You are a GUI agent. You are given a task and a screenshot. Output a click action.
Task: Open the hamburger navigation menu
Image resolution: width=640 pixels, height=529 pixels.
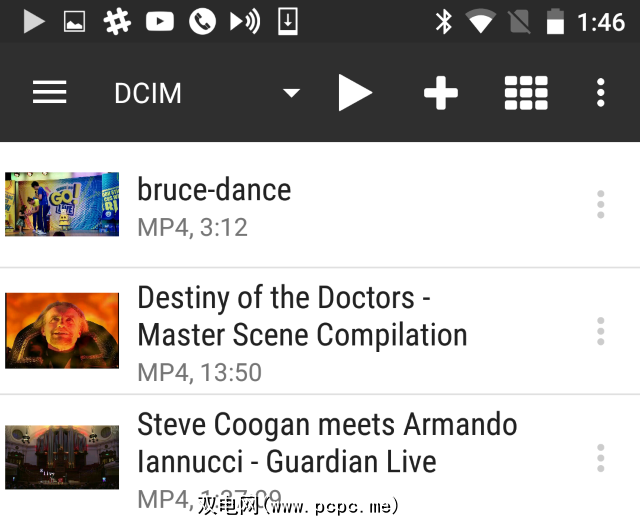[x=49, y=93]
